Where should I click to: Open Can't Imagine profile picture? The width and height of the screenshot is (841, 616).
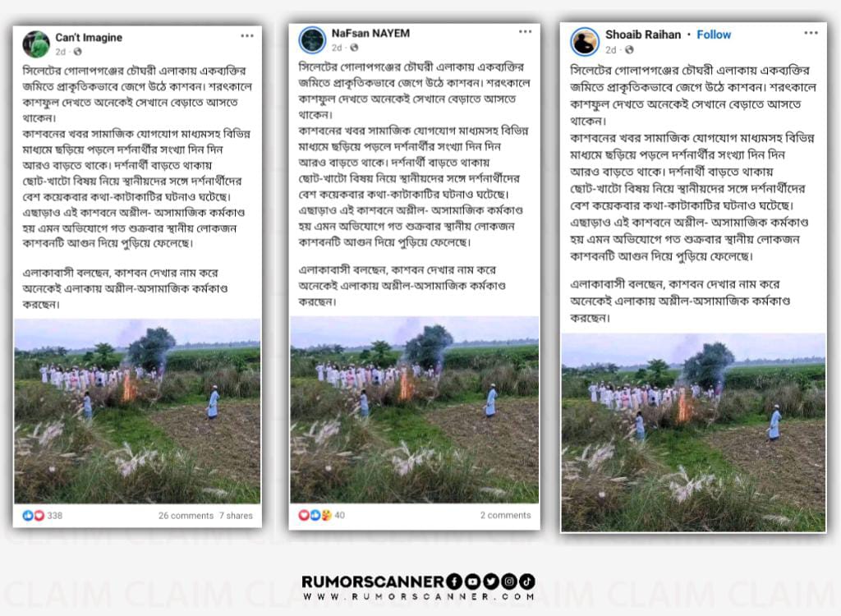(36, 44)
